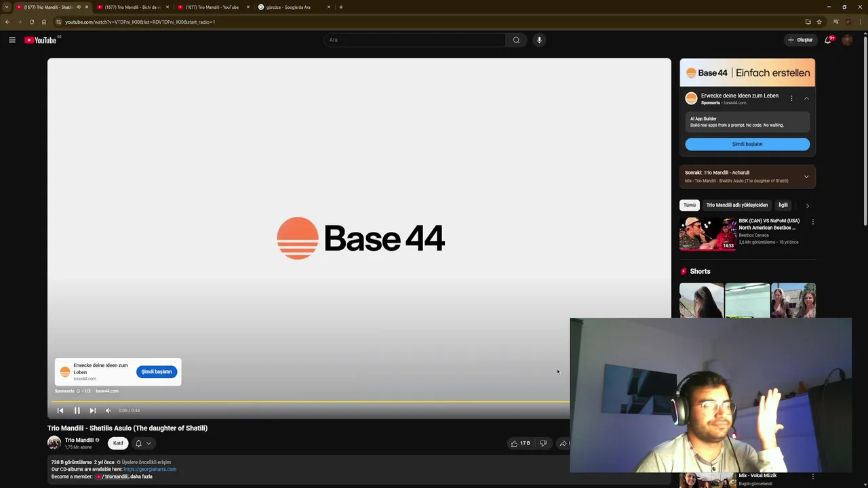Mute the video player volume

(108, 410)
